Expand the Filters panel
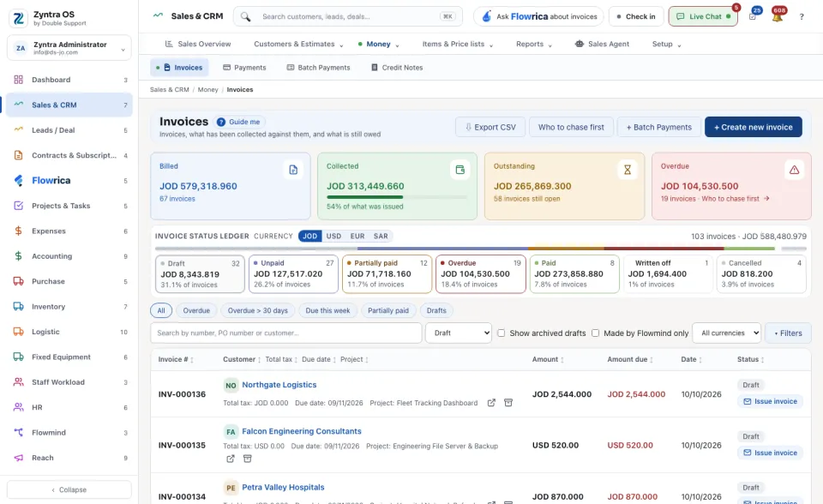 789,333
